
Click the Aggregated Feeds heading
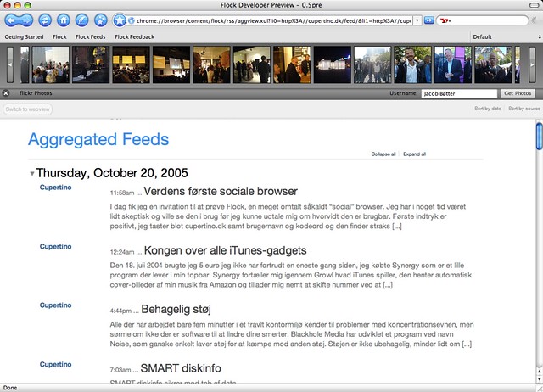pos(98,139)
